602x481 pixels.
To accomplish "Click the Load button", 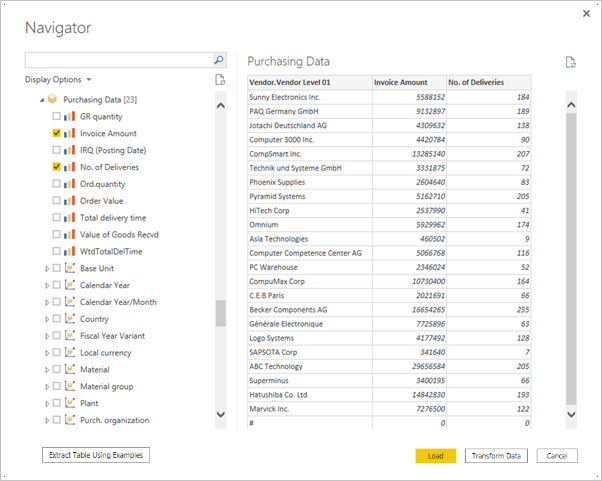I will pos(436,456).
